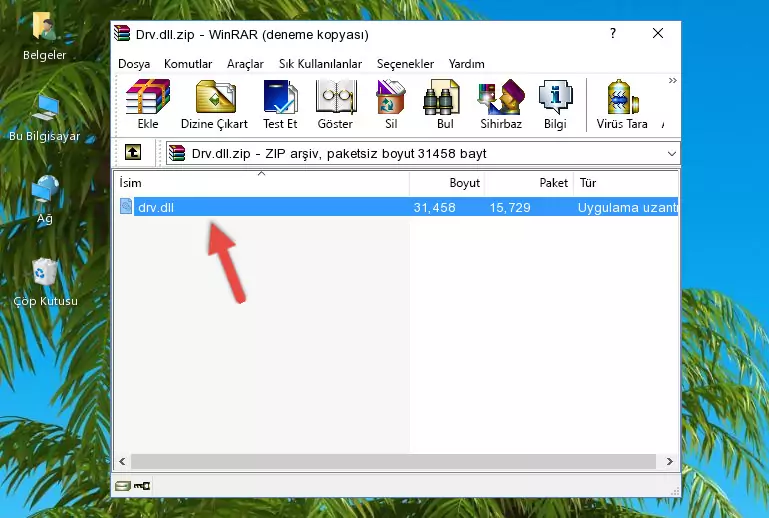Click the Ekle (Add) toolbar icon
The height and width of the screenshot is (518, 769).
coord(148,104)
